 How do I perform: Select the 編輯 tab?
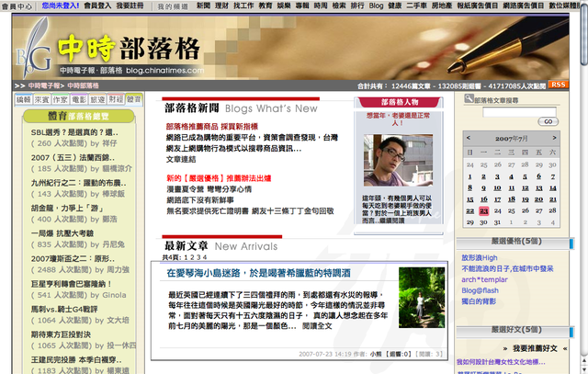(24, 99)
